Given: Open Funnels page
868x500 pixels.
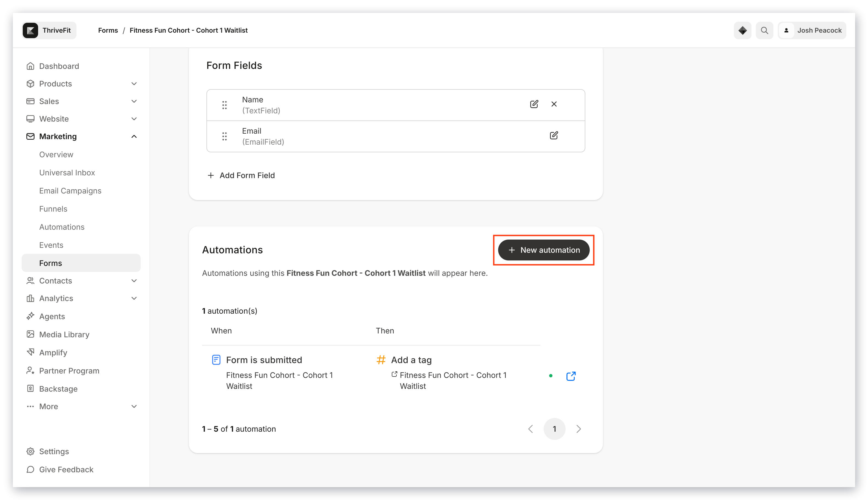Looking at the screenshot, I should (53, 209).
